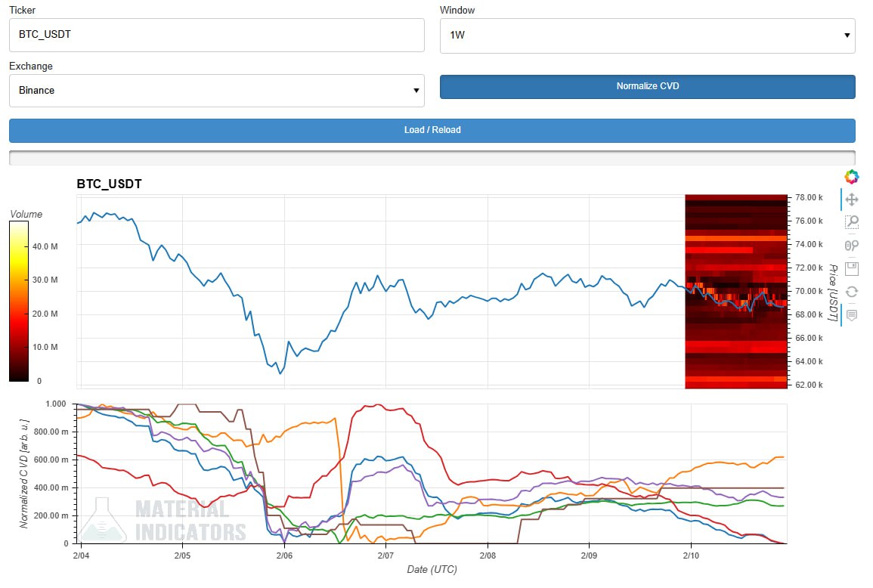Select the Pan tool
Viewport: 873px width, 588px height.
(852, 200)
